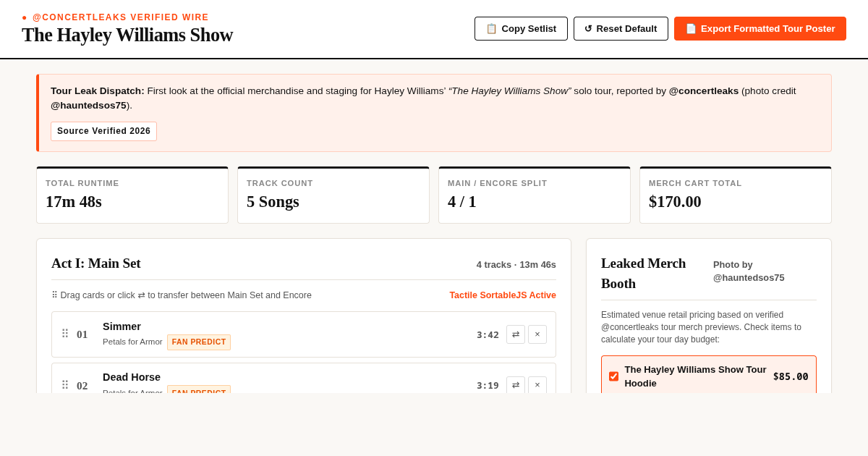Screen dimensions: 868x456
Task: Click track number 01
Action: (x=82, y=334)
